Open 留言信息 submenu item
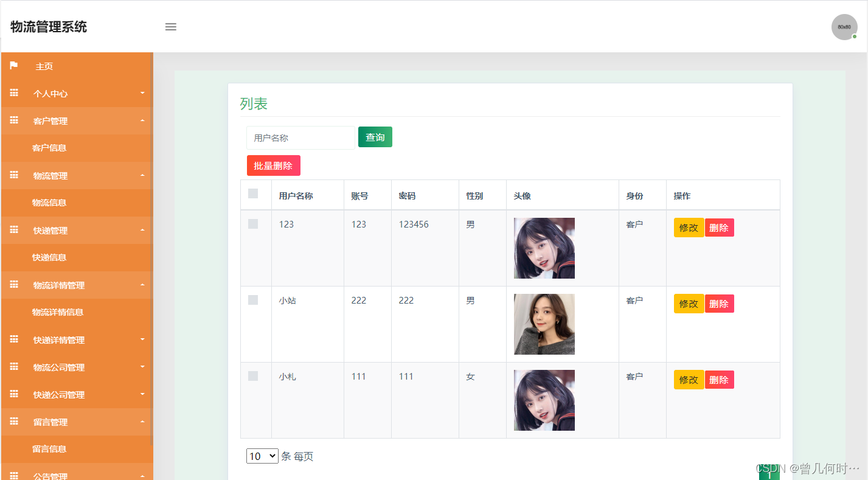 pyautogui.click(x=49, y=449)
